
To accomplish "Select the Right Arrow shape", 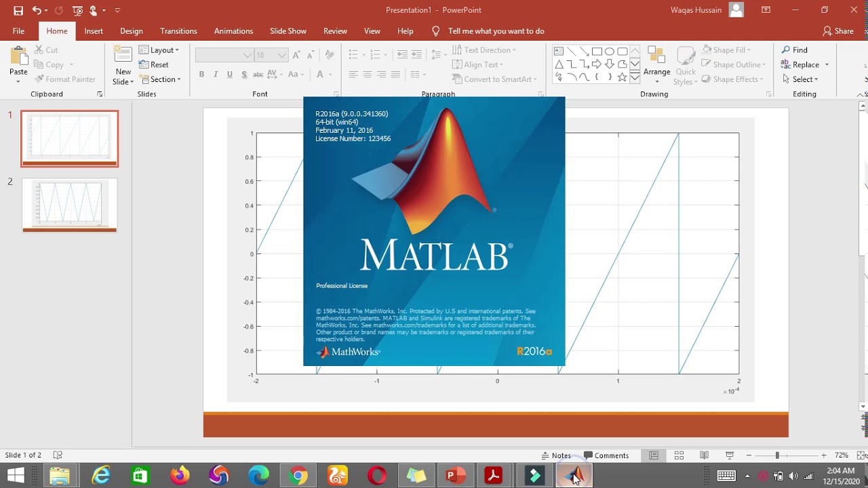I will pos(597,64).
